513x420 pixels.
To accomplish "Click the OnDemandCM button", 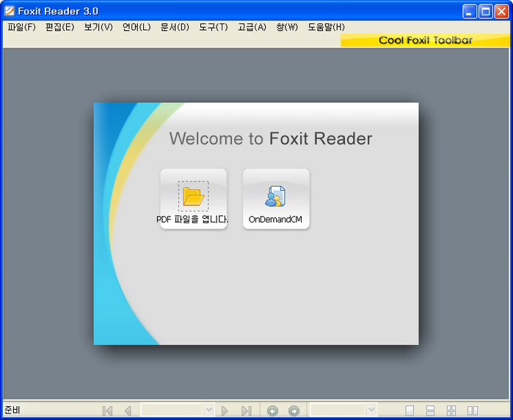I will pos(276,199).
